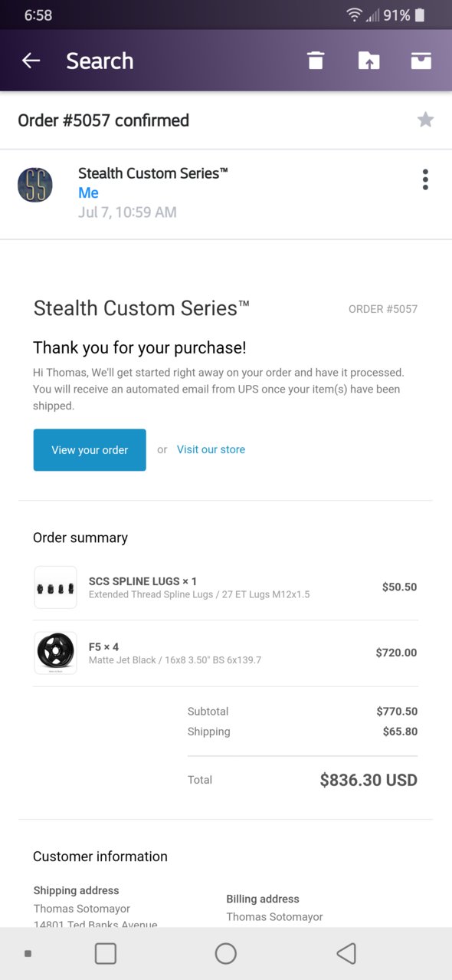
Task: Tap the SCS SPLINE LUGS item title
Action: 142,581
